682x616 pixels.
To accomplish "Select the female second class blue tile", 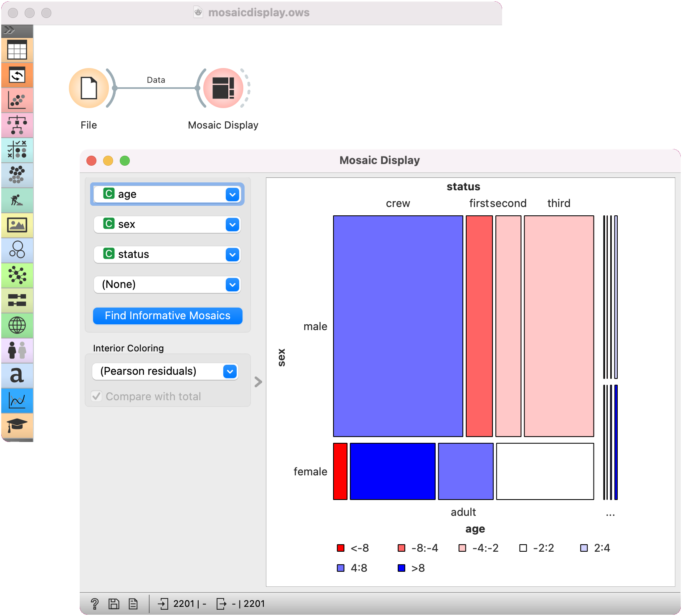I will coord(466,471).
